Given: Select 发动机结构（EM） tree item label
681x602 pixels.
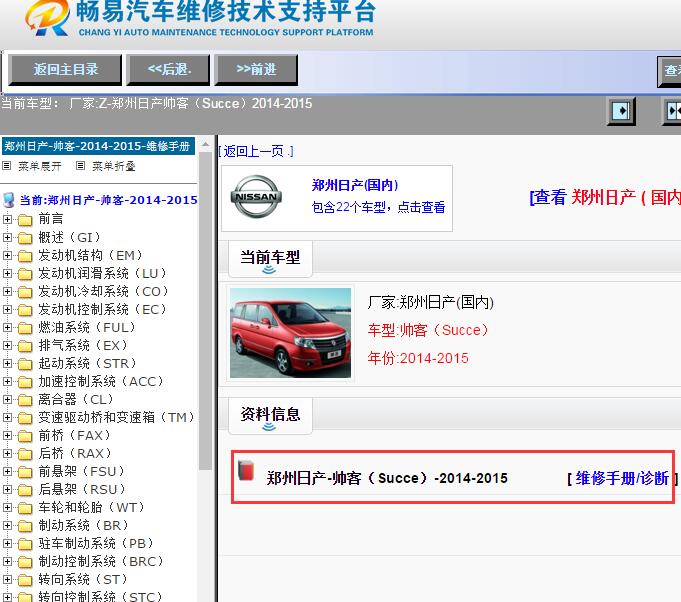Looking at the screenshot, I should pos(90,255).
